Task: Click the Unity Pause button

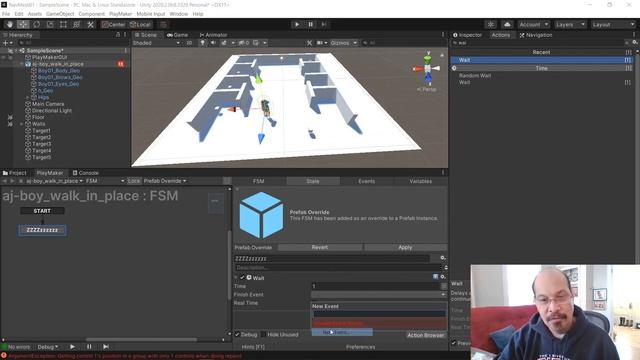Action: click(310, 24)
